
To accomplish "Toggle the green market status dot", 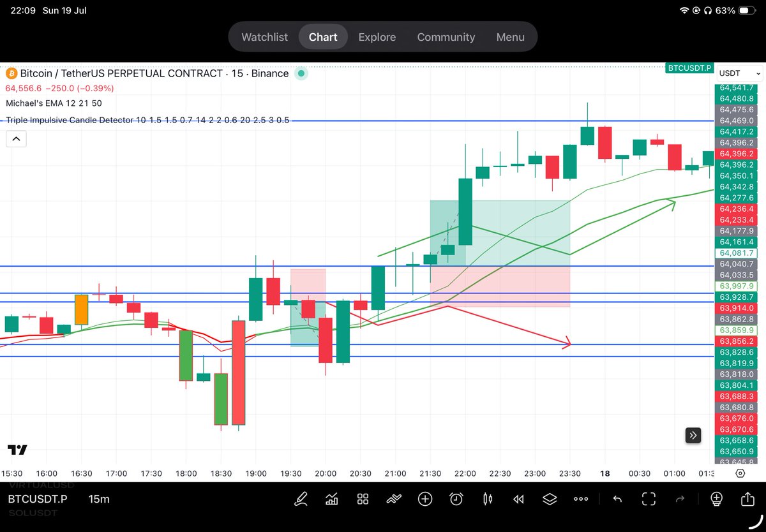I will pyautogui.click(x=301, y=73).
